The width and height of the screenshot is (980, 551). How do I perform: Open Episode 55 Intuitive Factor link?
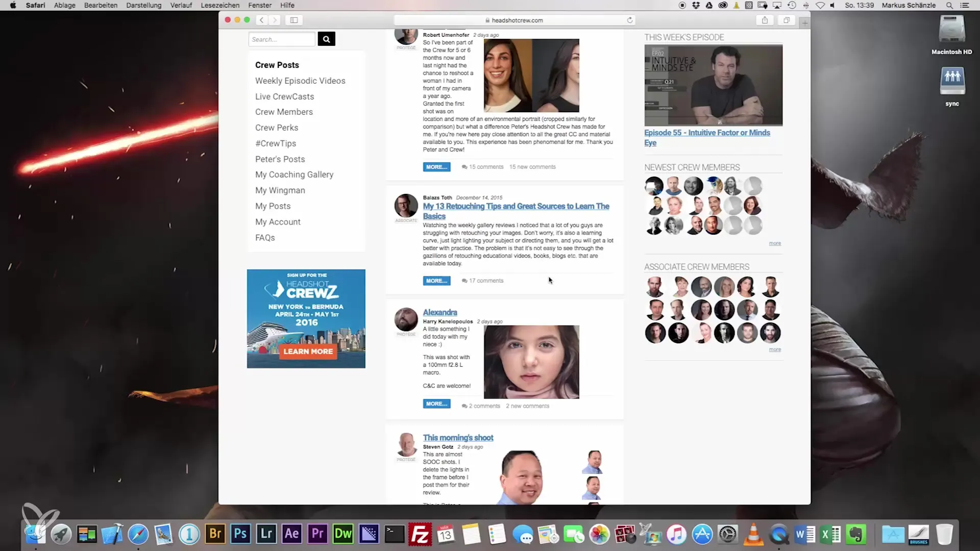[x=707, y=138]
